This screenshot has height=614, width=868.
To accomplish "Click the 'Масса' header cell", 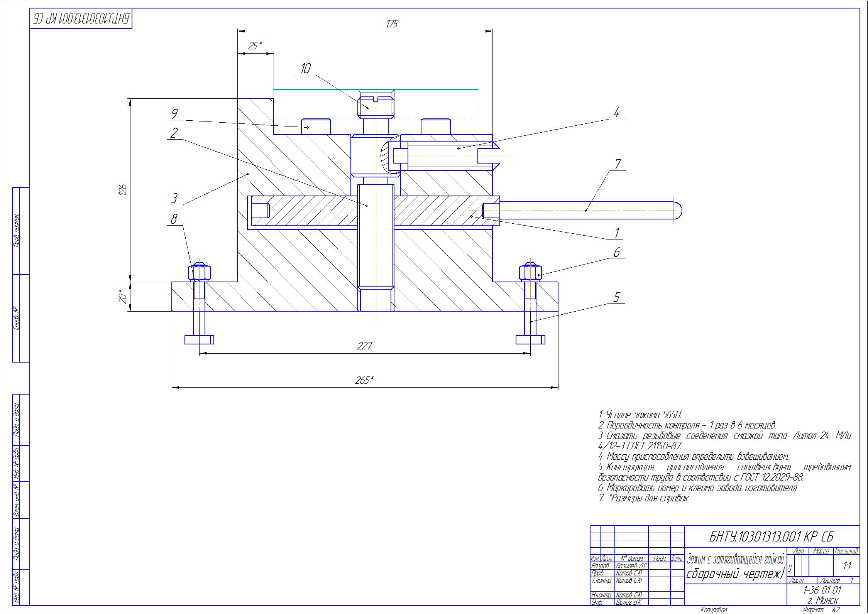I will point(821,551).
